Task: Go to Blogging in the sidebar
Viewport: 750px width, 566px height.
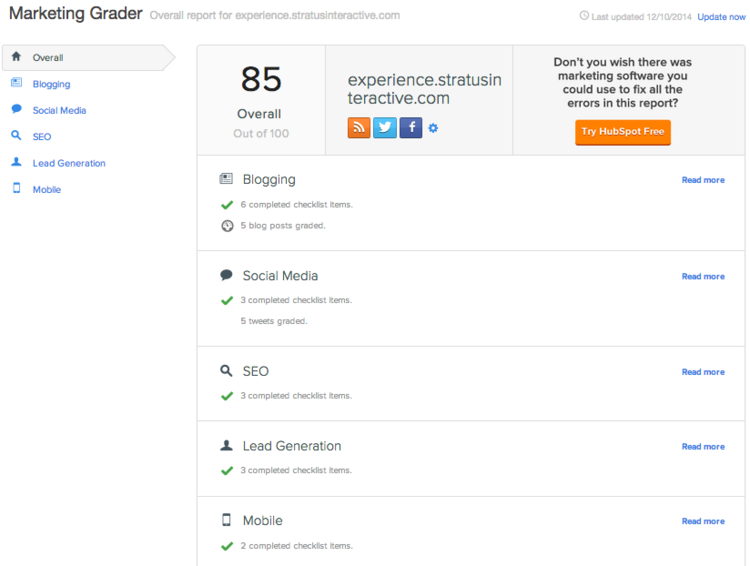Action: pyautogui.click(x=51, y=84)
